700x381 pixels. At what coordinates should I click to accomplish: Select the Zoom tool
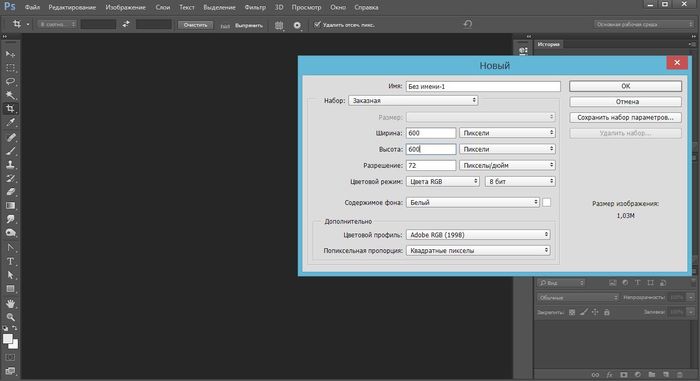[10, 317]
